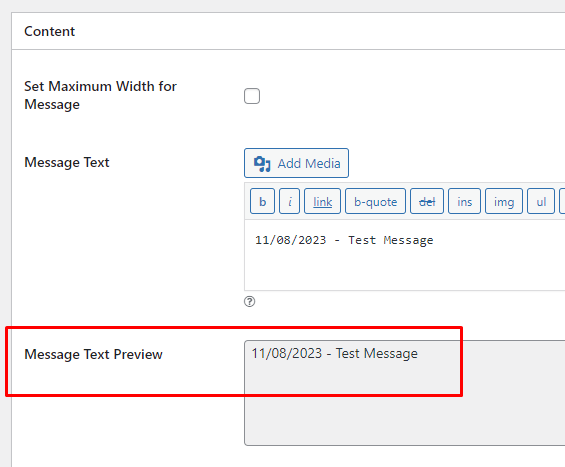The height and width of the screenshot is (467, 565).
Task: Click the camera-and-music media icon
Action: [262, 164]
